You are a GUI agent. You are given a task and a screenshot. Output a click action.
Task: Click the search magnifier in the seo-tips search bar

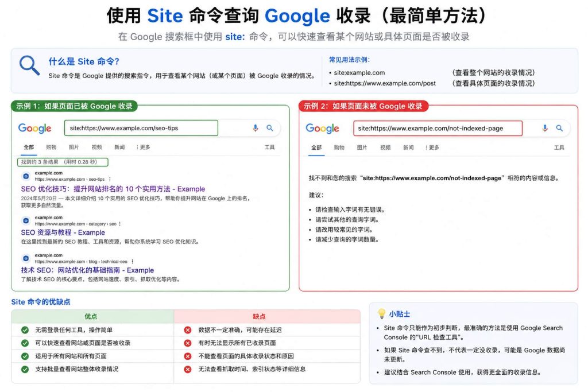click(x=270, y=128)
